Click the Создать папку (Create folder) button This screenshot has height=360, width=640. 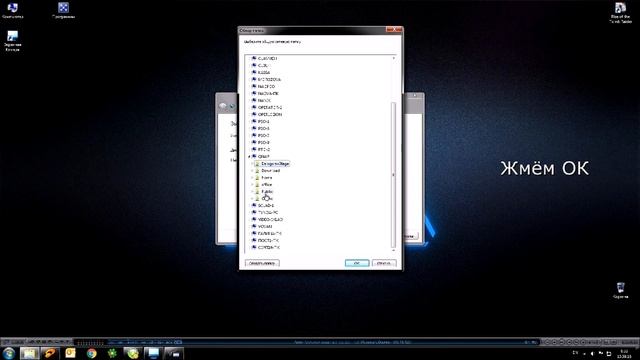pyautogui.click(x=262, y=263)
